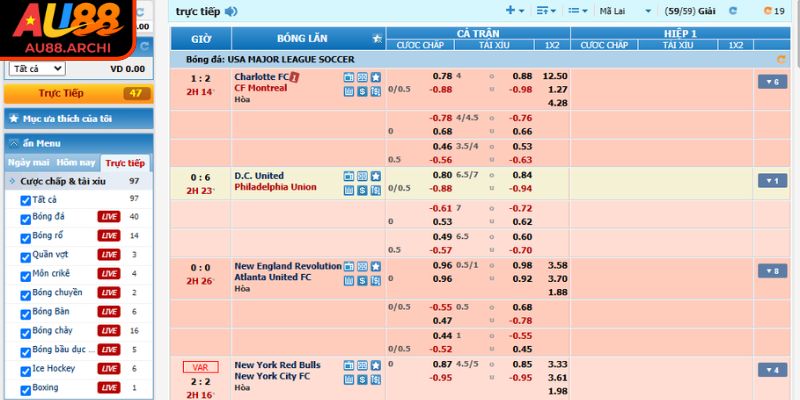
Task: Click the orange Trực Tiếp button
Action: tap(78, 93)
